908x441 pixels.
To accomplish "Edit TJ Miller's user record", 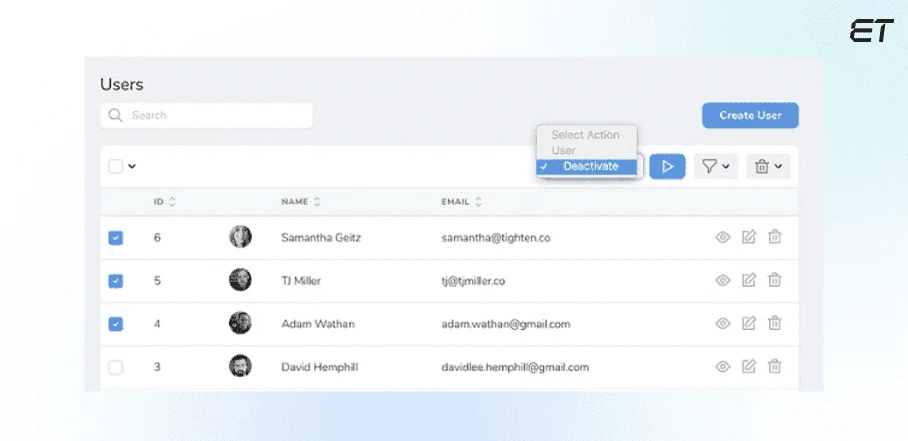I will click(748, 281).
